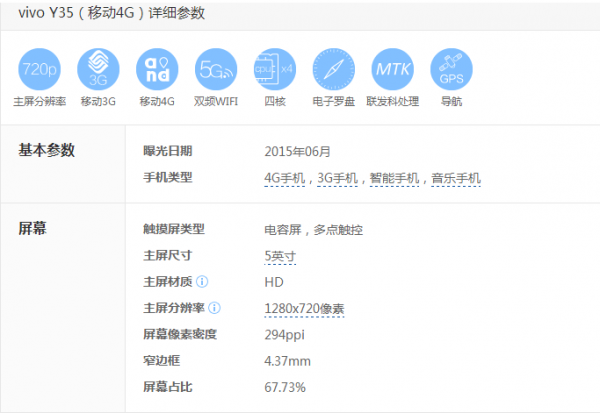
Task: Open the 3G手机 link
Action: tap(338, 178)
